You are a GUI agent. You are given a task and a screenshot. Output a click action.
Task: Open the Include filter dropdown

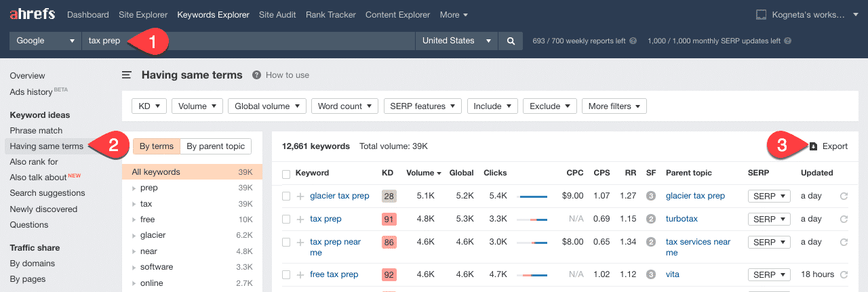[492, 106]
